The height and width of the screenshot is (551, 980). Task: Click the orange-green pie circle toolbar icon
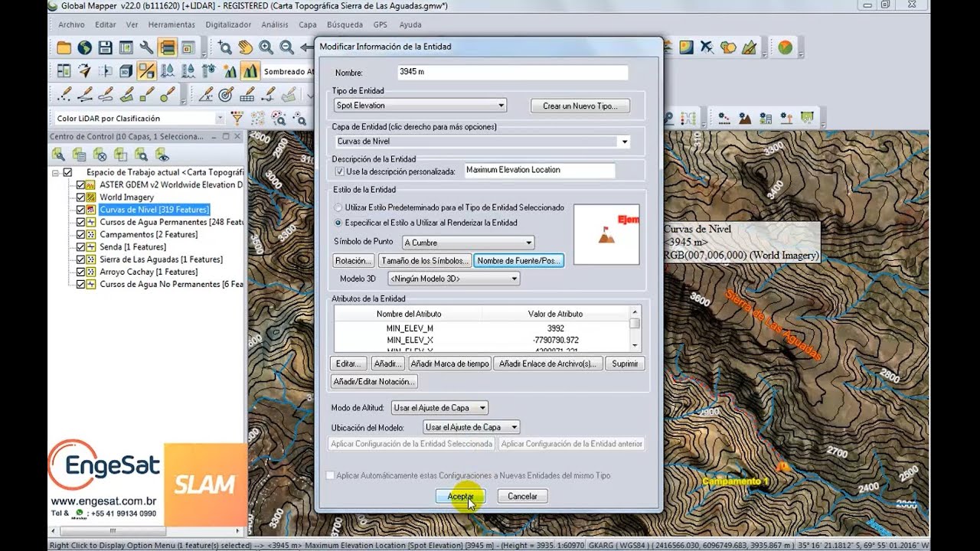785,47
